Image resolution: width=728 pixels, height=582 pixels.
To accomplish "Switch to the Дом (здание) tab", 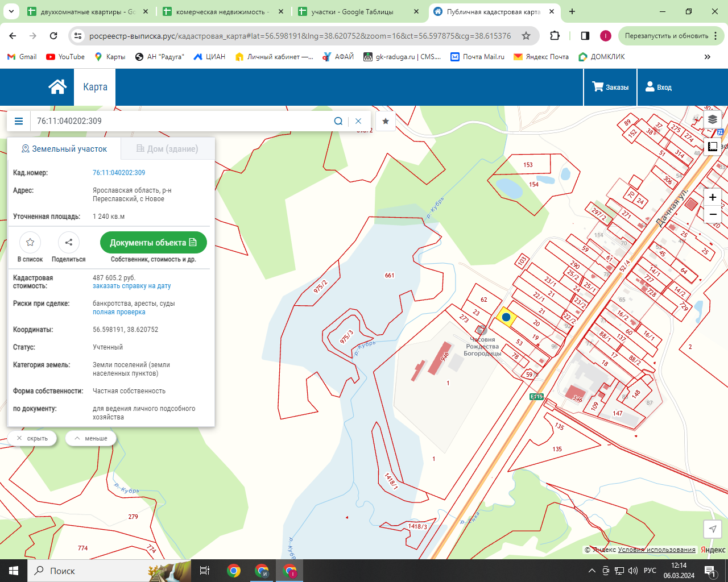I will click(x=167, y=149).
